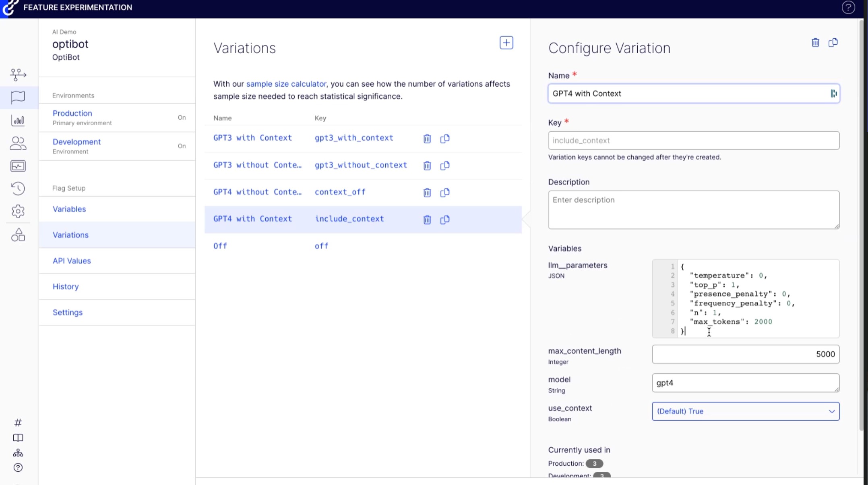
Task: Delete the current variation from Configure Variation panel
Action: click(x=815, y=43)
